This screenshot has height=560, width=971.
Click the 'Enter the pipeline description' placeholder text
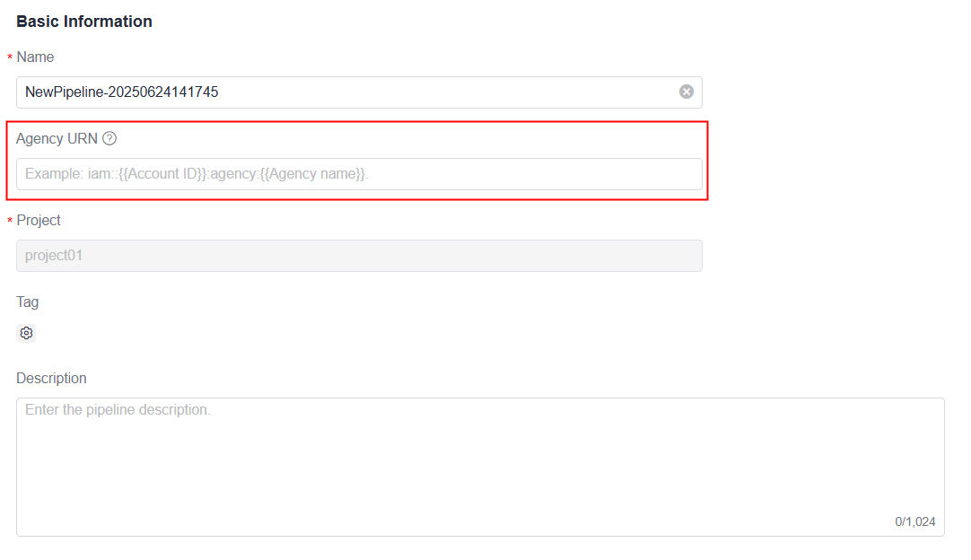[x=118, y=410]
